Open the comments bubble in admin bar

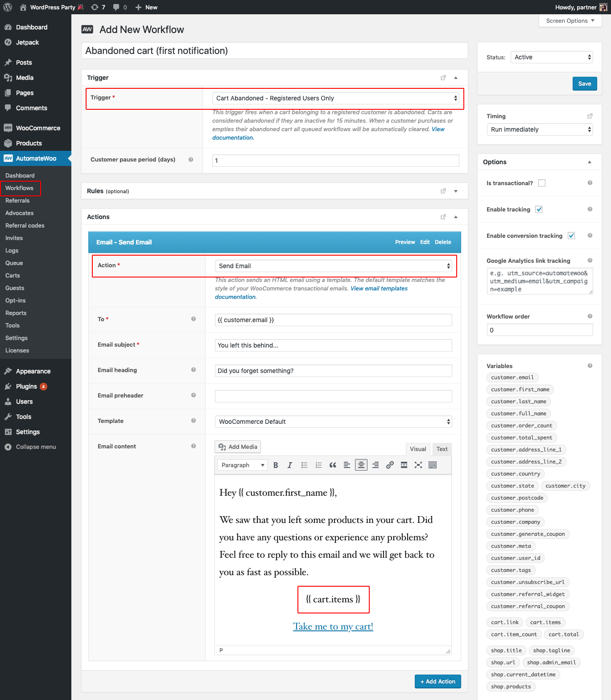click(120, 7)
